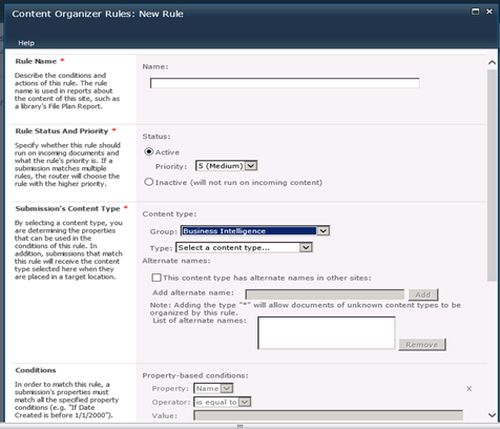Open the condition Operator dropdown
Viewport: 500px width, 429px height.
click(222, 402)
